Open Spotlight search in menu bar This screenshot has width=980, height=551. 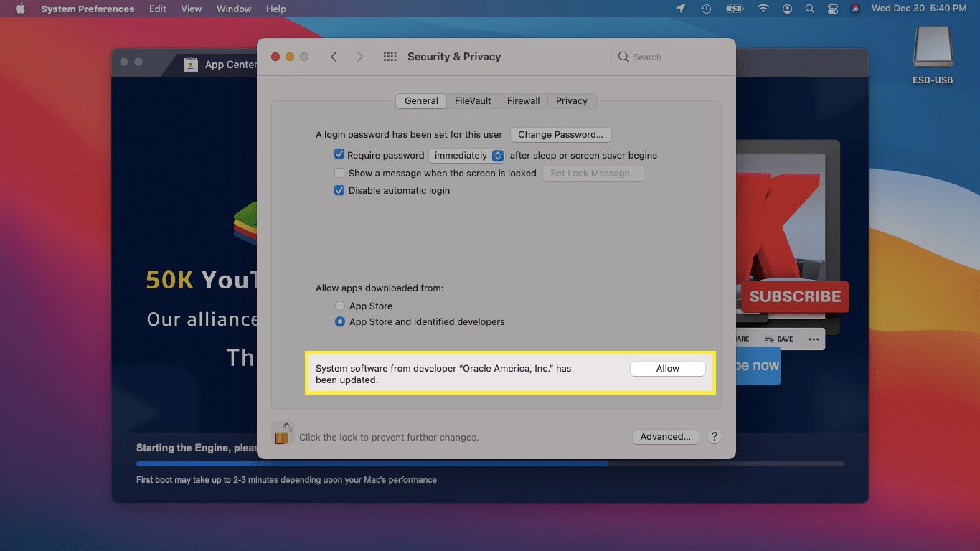tap(810, 9)
